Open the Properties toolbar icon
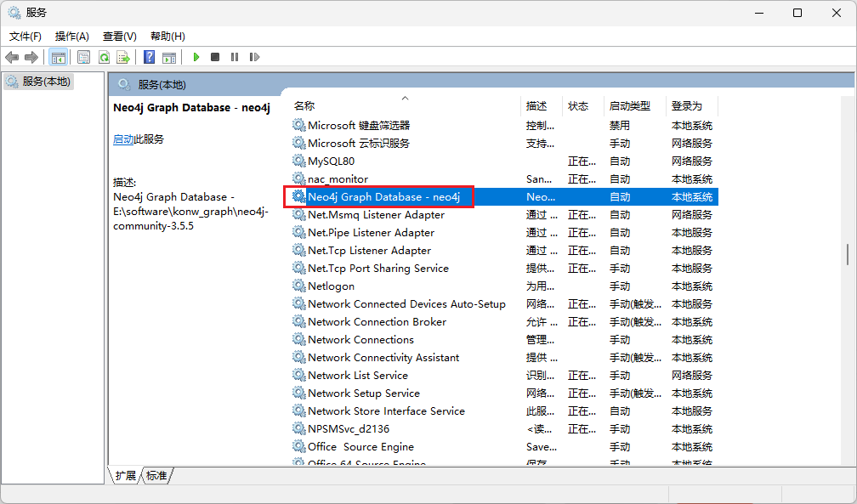Screen dimensions: 857x504 tap(83, 57)
